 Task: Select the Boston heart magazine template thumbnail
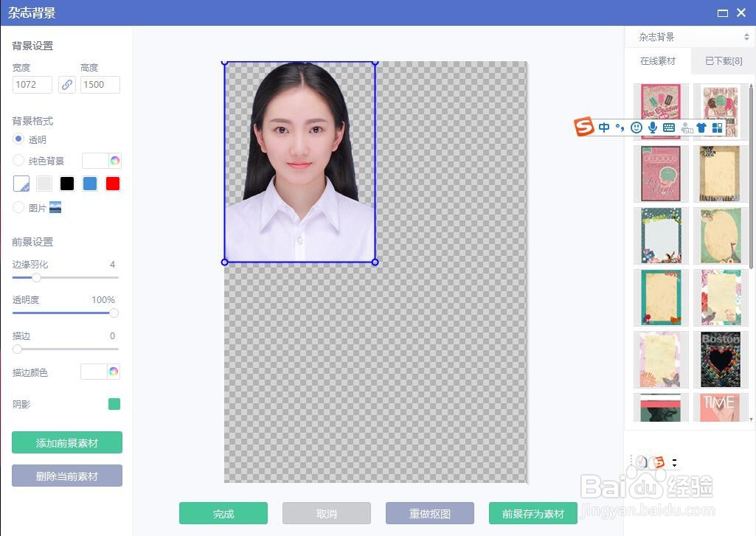pos(721,359)
